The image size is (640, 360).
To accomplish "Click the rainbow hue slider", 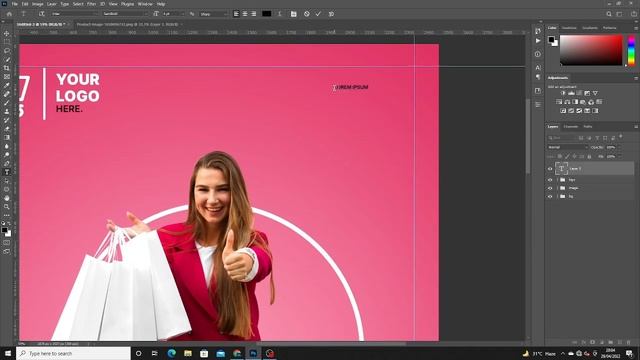I will (x=631, y=50).
